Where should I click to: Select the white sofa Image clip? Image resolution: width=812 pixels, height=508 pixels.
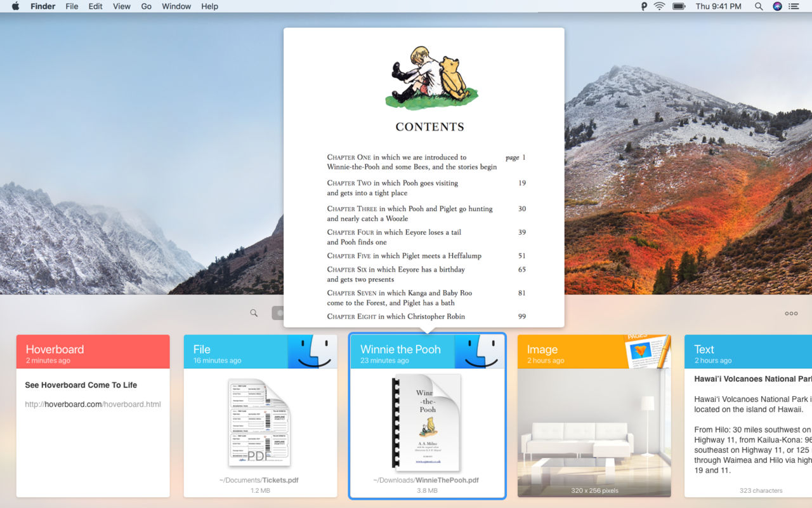(x=594, y=416)
